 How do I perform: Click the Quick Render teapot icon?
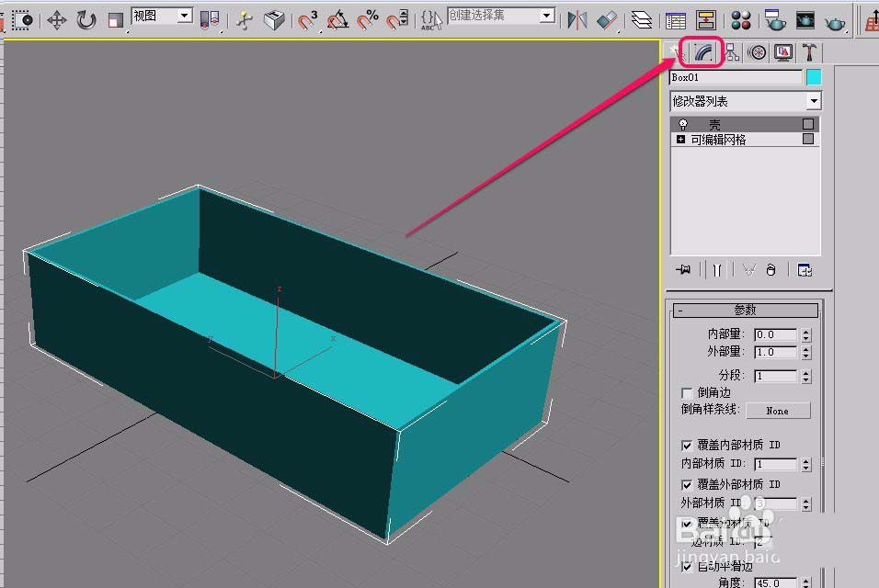[835, 22]
